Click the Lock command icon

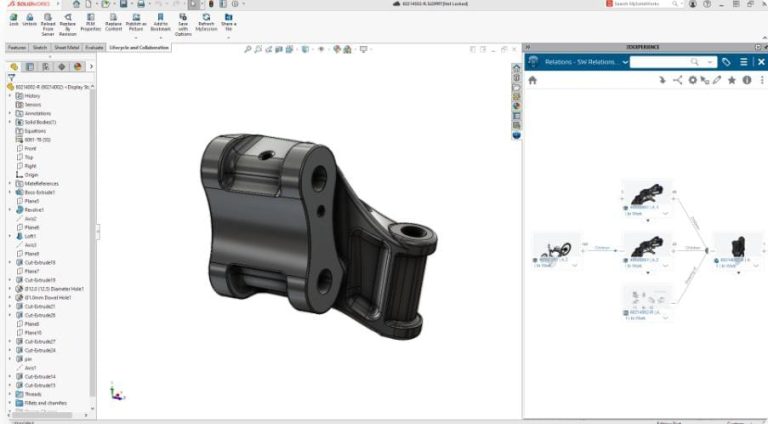coord(14,17)
